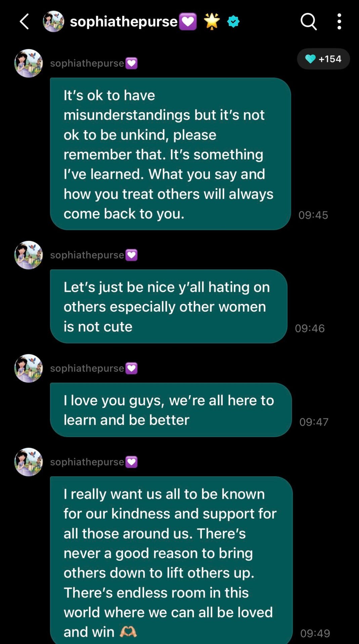
Task: Open sophiathepurse channel title in header
Action: point(124,21)
